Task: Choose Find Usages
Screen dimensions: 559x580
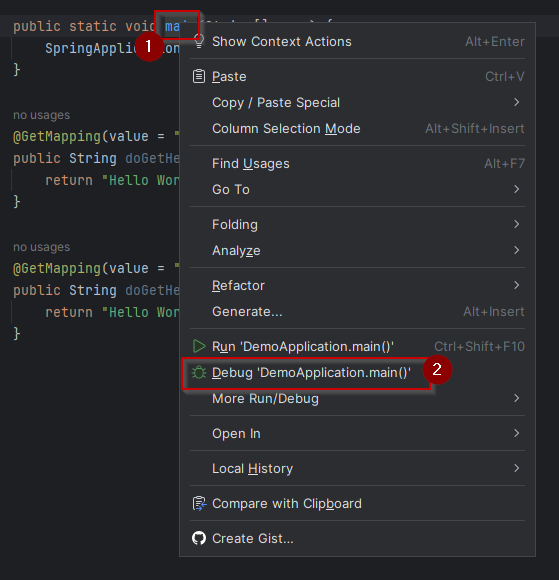Action: pos(357,163)
